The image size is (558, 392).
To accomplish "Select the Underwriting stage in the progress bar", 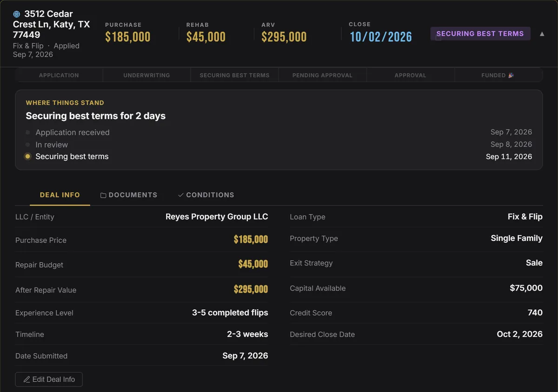I will [x=146, y=75].
